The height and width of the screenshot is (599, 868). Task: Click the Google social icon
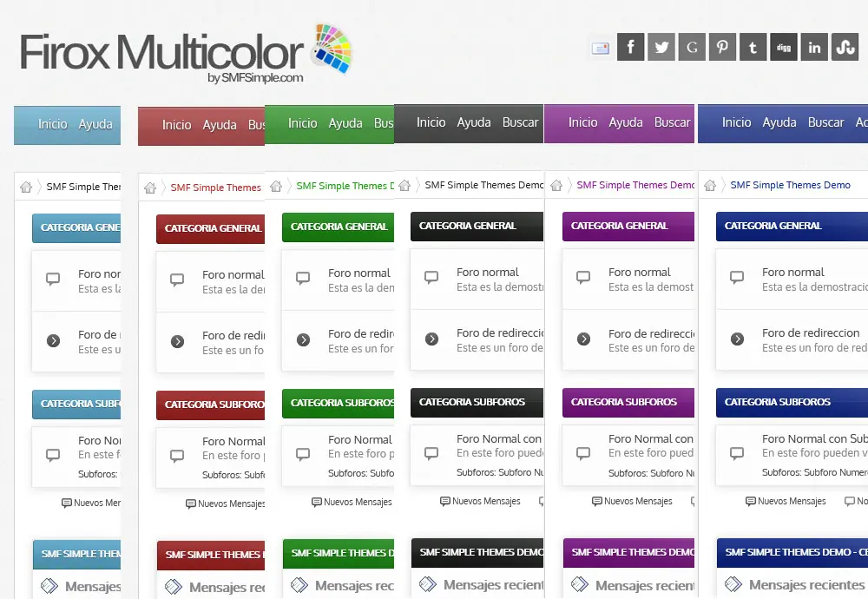tap(692, 47)
